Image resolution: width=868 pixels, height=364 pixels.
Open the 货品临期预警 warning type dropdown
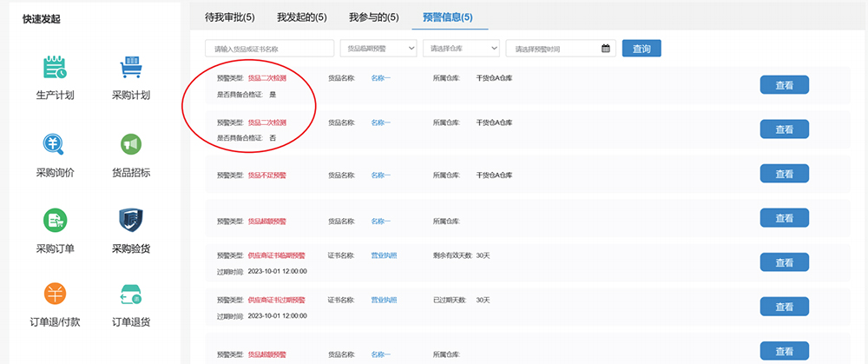(378, 48)
